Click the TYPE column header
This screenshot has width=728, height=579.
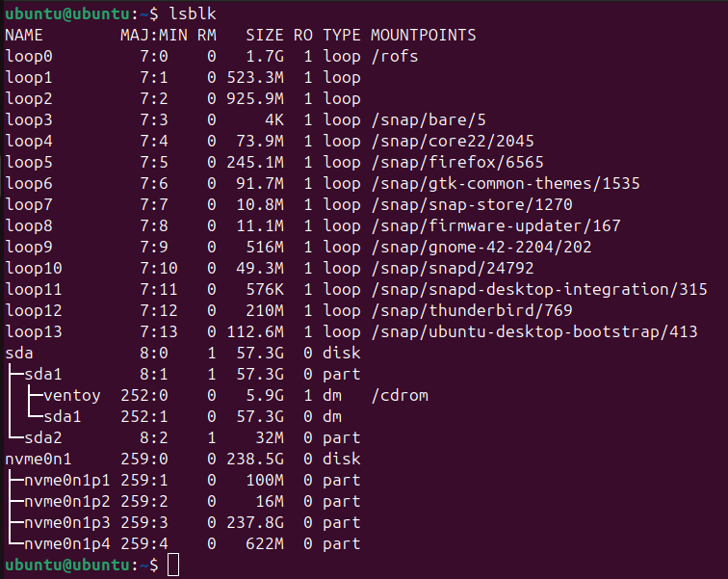pyautogui.click(x=342, y=36)
